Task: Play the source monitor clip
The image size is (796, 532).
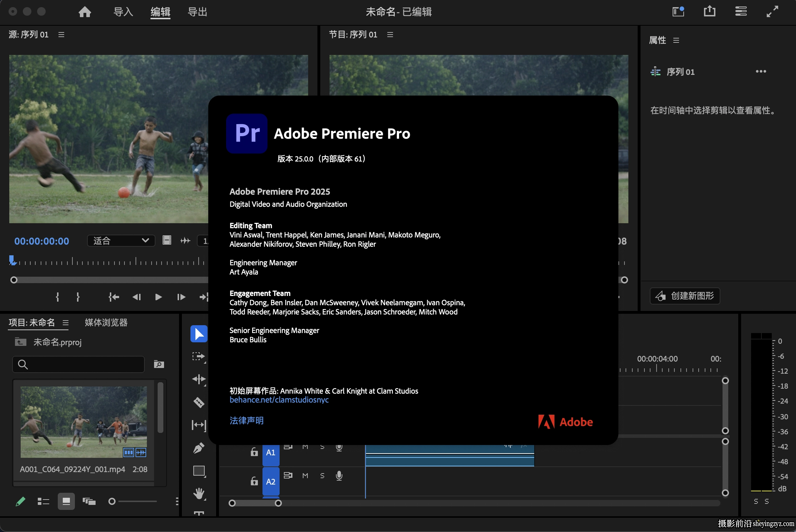Action: (159, 297)
